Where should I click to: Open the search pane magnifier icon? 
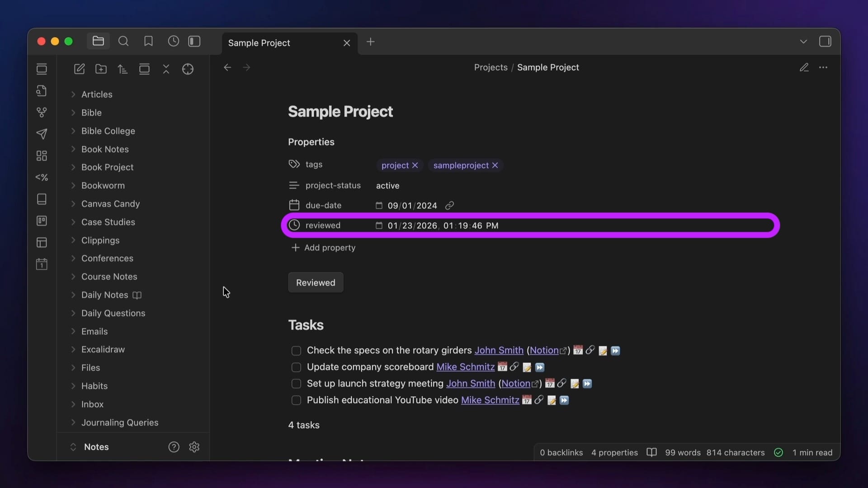click(x=123, y=42)
